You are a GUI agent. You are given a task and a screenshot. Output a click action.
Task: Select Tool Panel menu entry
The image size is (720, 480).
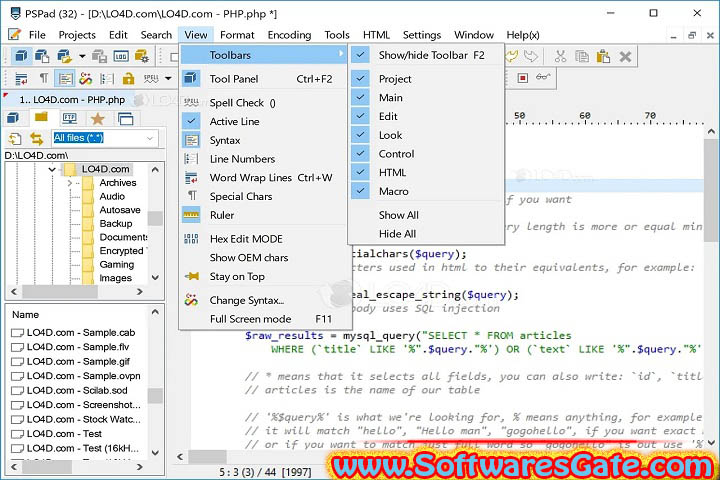coord(264,79)
